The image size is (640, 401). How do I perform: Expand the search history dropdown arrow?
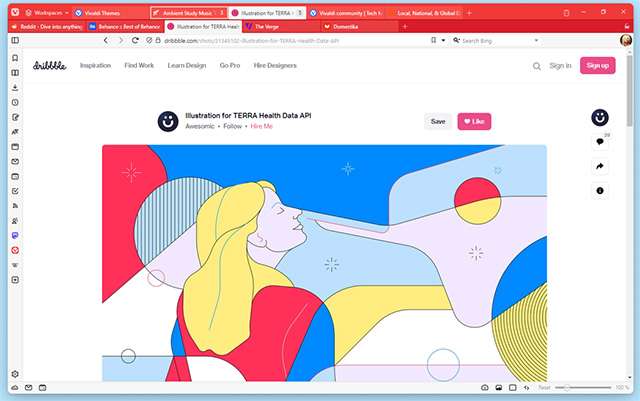coord(536,40)
